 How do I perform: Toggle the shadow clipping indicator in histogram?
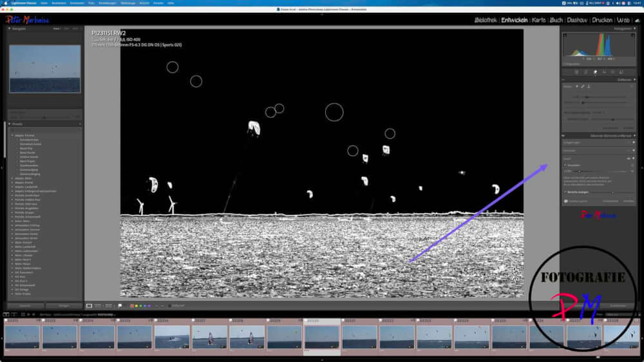(x=565, y=35)
